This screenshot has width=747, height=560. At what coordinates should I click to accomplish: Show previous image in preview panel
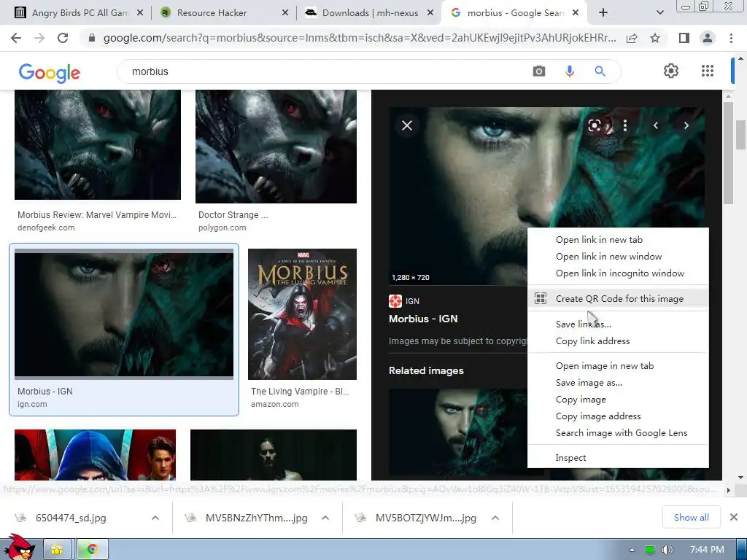tap(656, 125)
